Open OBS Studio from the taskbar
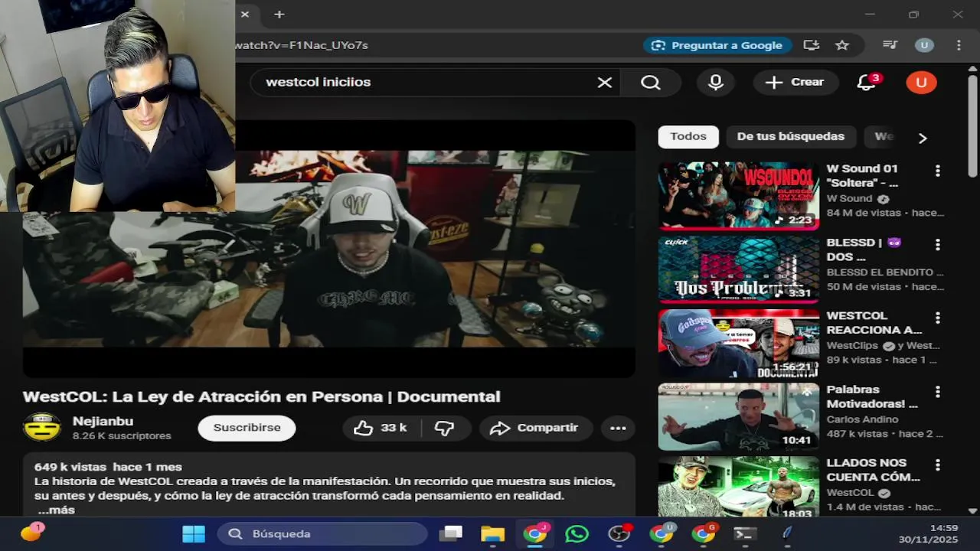 coord(619,533)
